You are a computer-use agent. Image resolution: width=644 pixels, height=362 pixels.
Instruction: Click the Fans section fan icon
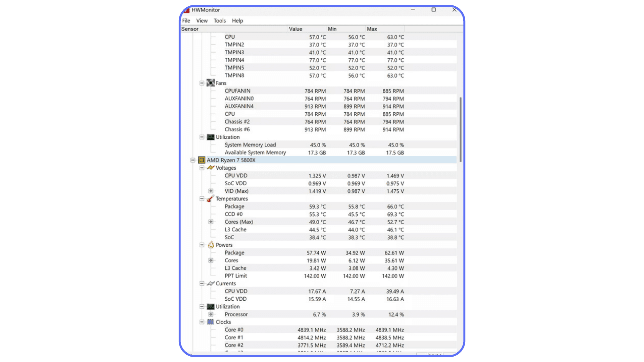pyautogui.click(x=211, y=83)
